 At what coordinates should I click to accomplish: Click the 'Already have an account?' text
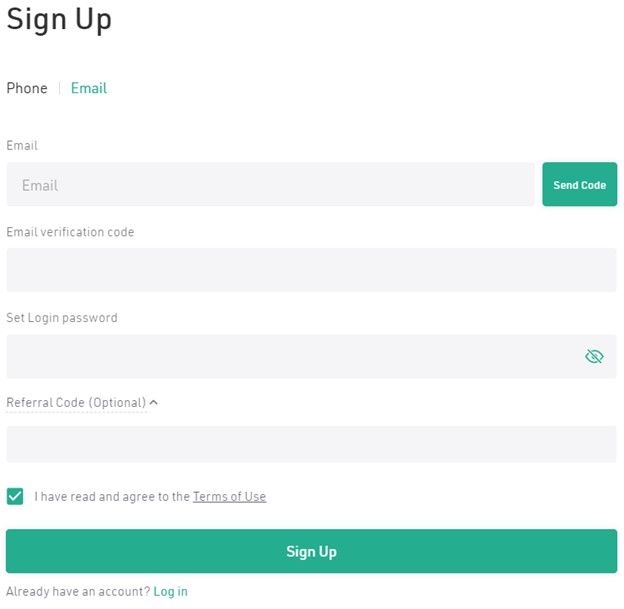[x=78, y=591]
